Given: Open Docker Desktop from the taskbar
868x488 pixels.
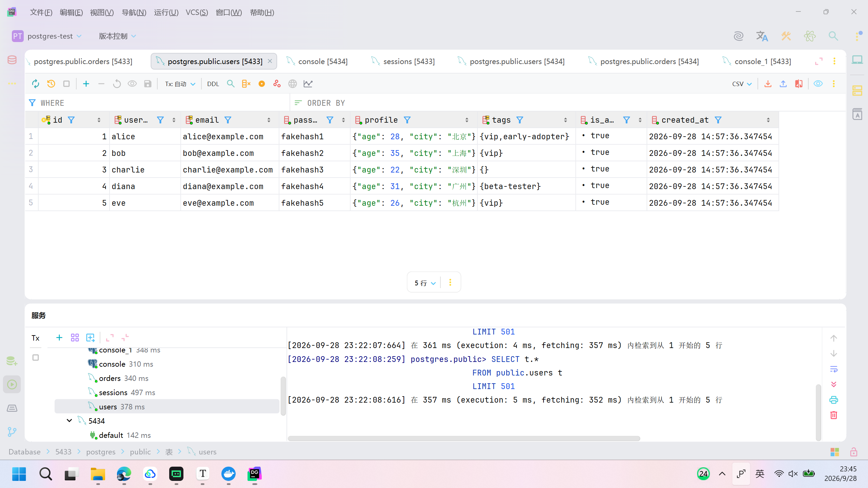Looking at the screenshot, I should click(x=229, y=474).
